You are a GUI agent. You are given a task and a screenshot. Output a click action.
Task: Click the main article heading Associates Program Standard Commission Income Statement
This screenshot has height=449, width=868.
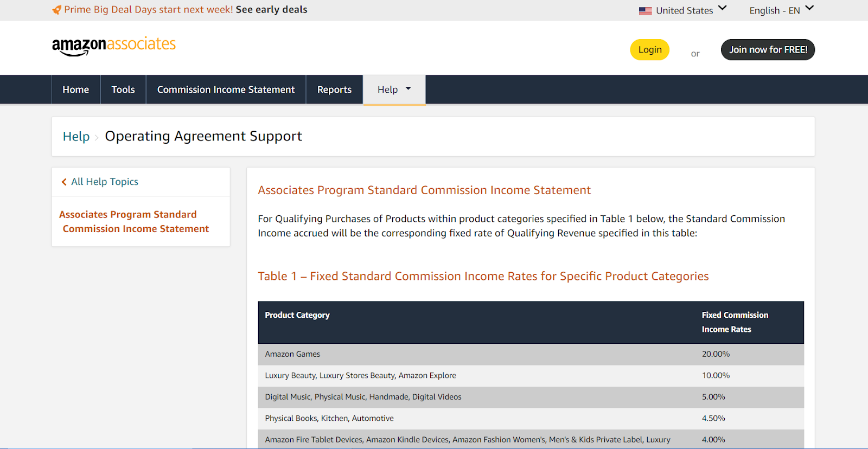coord(424,190)
